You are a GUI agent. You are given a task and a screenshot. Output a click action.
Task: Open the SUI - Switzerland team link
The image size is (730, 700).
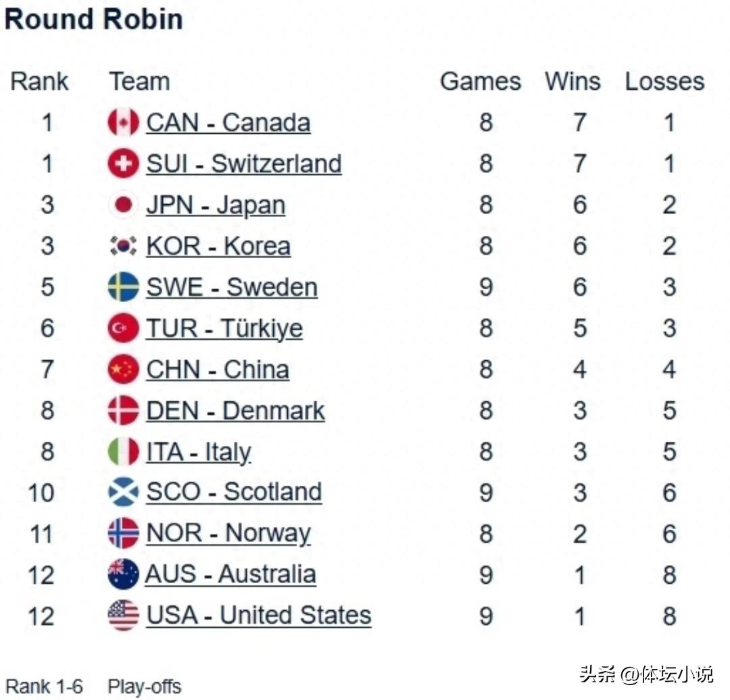(244, 164)
